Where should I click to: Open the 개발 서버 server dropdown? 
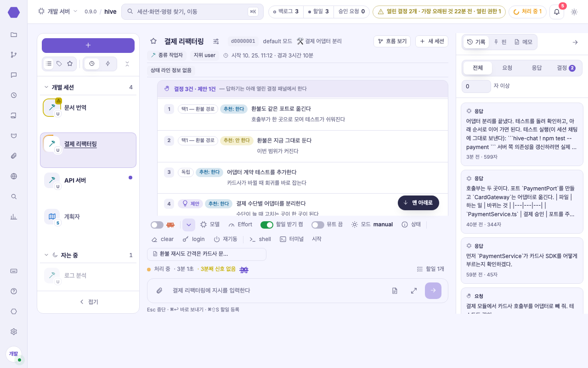click(x=57, y=11)
